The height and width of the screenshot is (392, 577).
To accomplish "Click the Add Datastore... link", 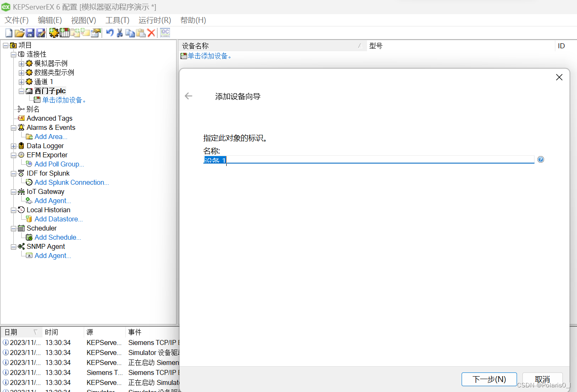I will tap(59, 219).
